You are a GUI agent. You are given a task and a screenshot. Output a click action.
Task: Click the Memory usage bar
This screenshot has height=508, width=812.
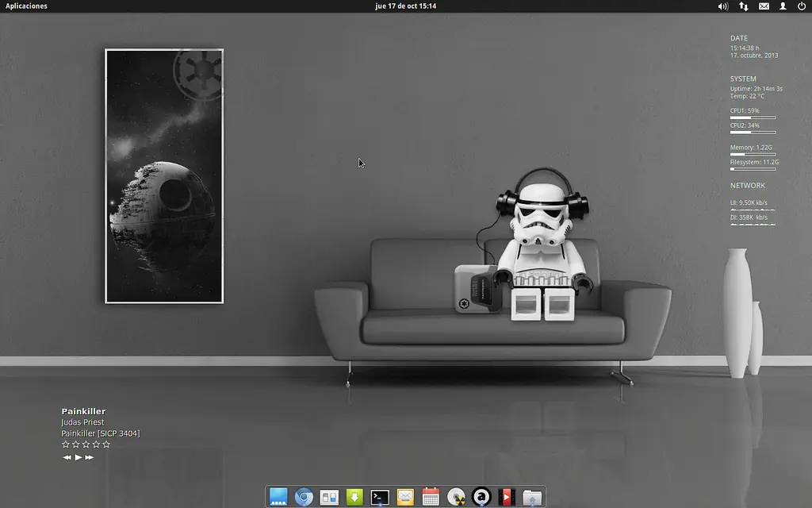pos(753,154)
